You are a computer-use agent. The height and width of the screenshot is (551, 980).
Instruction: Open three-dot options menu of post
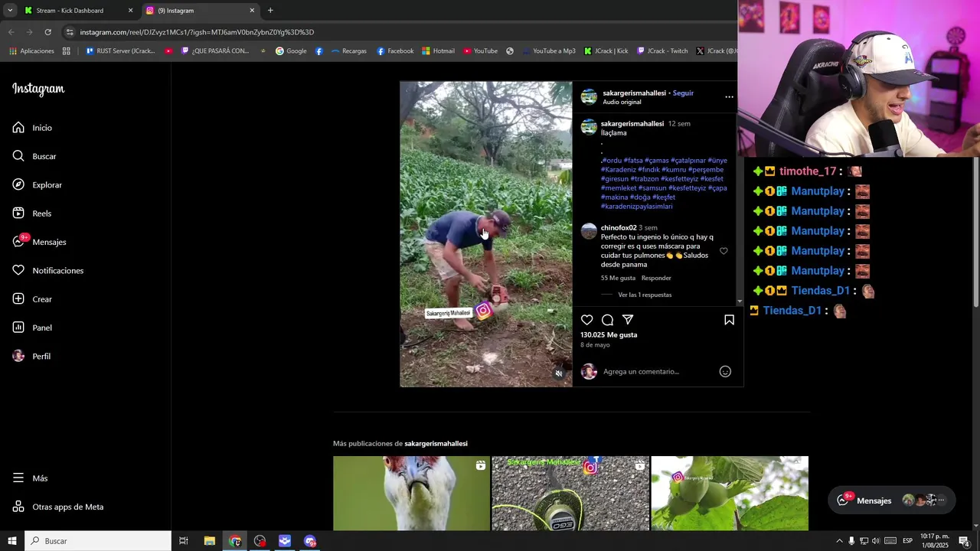tap(729, 97)
